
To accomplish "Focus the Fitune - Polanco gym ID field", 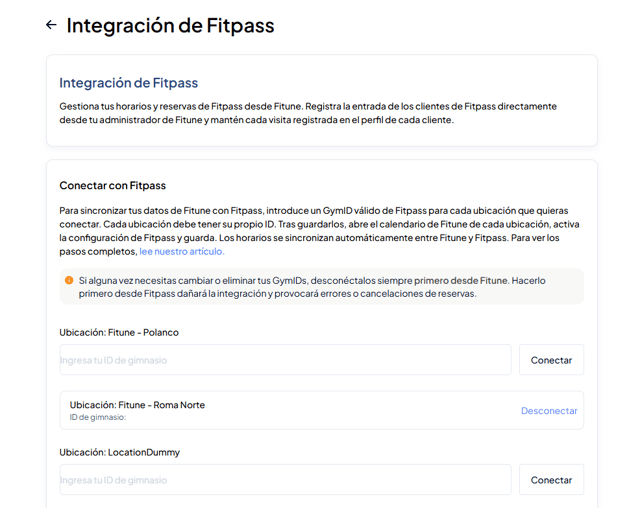I will (x=285, y=360).
